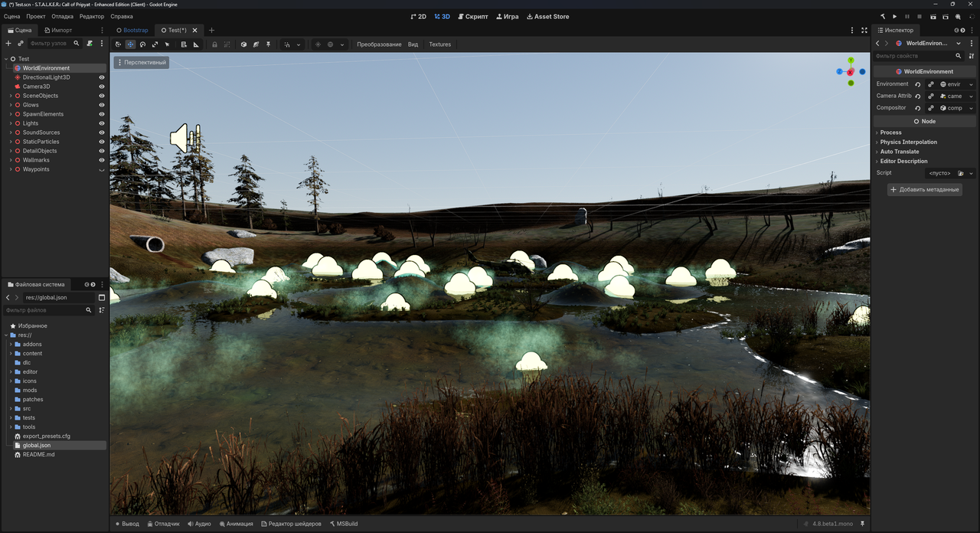The width and height of the screenshot is (980, 533).
Task: Expand the Lights node in scene tree
Action: click(x=11, y=123)
